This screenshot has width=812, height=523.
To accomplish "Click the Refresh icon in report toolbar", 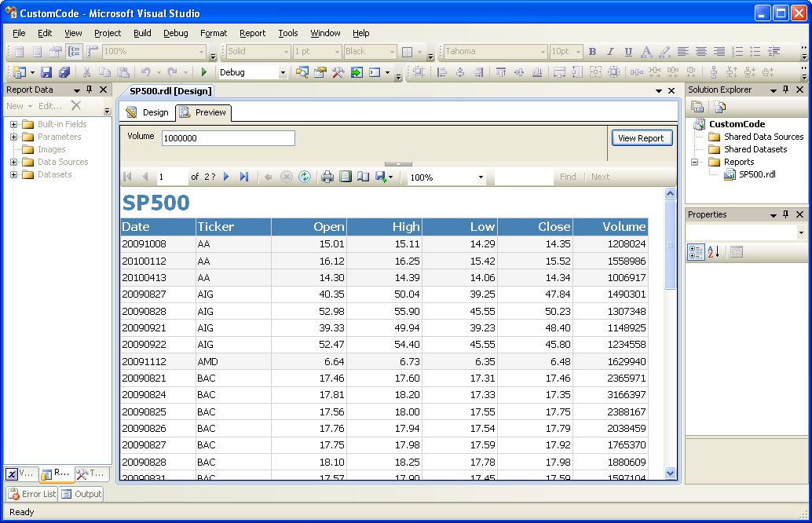I will [x=304, y=177].
